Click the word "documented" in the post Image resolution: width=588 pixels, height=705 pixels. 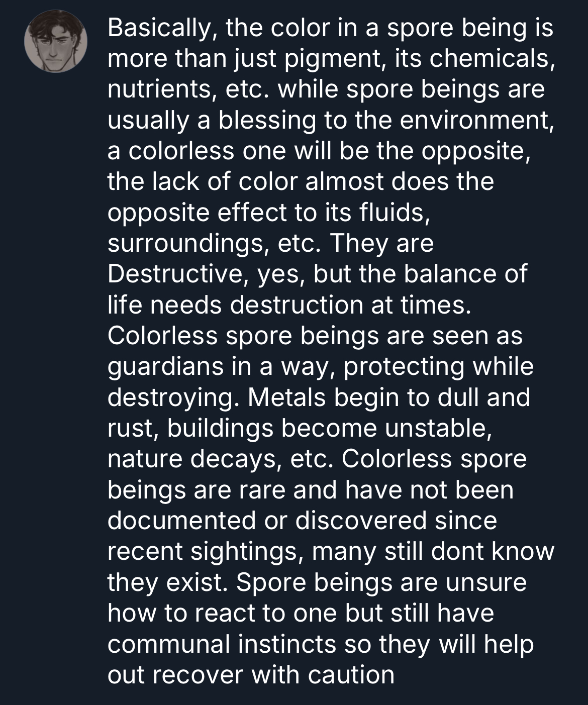[x=181, y=521]
